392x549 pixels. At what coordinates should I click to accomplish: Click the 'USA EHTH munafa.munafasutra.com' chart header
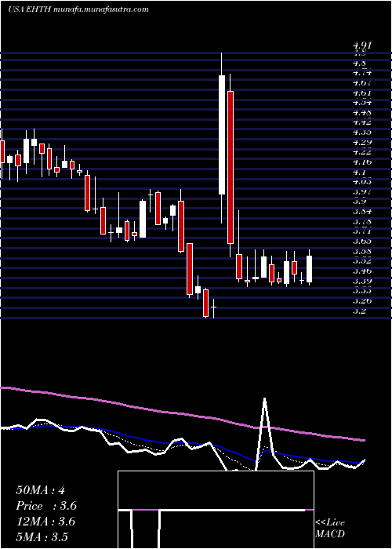78,9
